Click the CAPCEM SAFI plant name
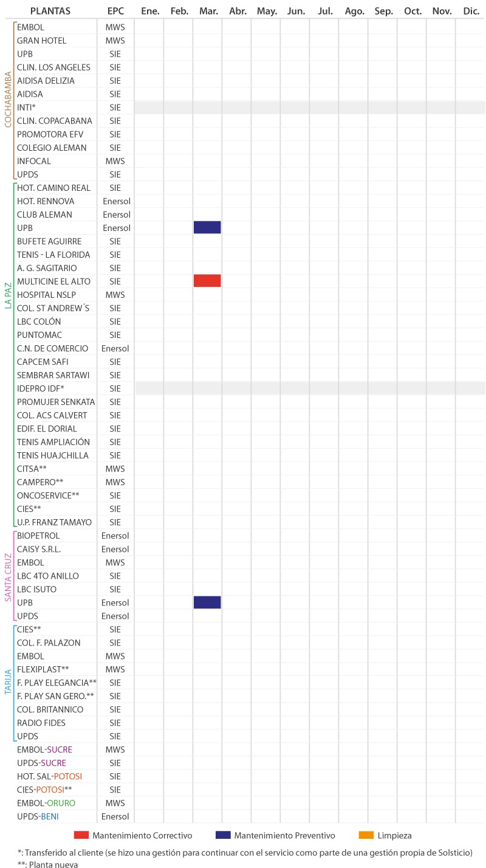The height and width of the screenshot is (868, 486). point(43,362)
